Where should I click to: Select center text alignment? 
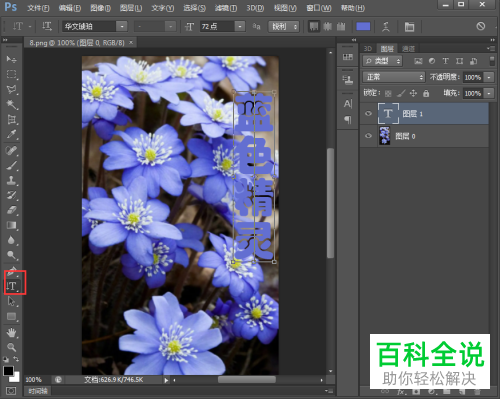pos(327,26)
